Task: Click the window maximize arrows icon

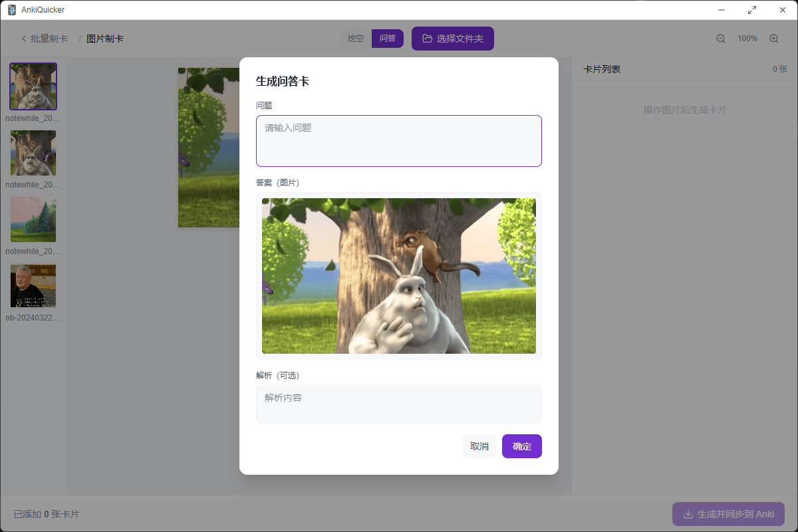Action: pyautogui.click(x=752, y=10)
